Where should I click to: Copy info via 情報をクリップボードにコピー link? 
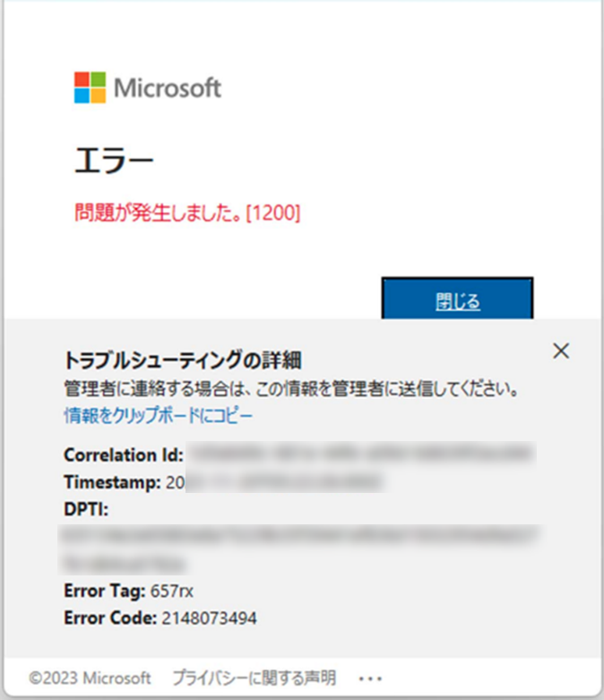coord(159,415)
